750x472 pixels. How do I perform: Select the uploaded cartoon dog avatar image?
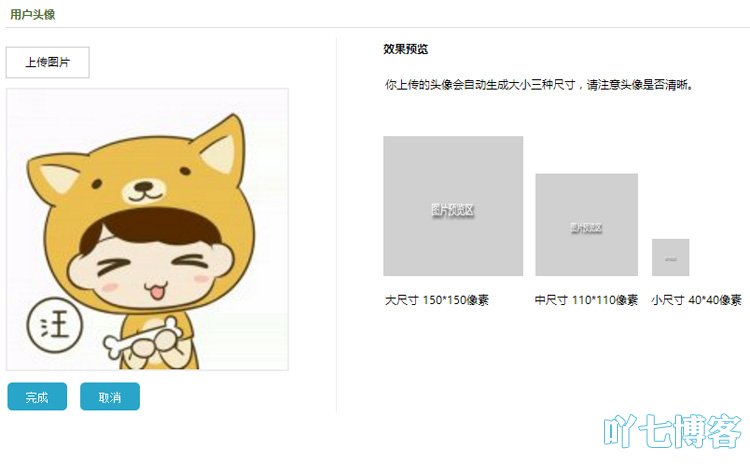[147, 229]
